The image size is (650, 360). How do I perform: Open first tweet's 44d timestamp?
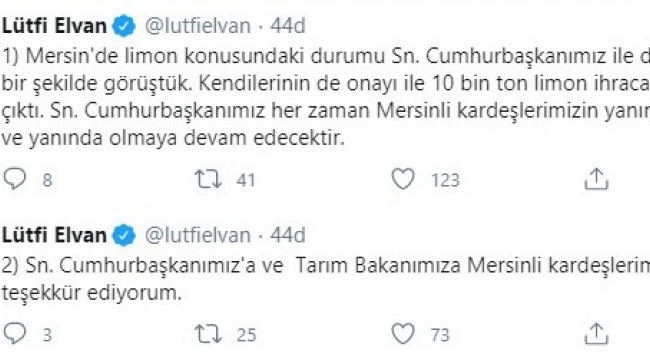(288, 26)
